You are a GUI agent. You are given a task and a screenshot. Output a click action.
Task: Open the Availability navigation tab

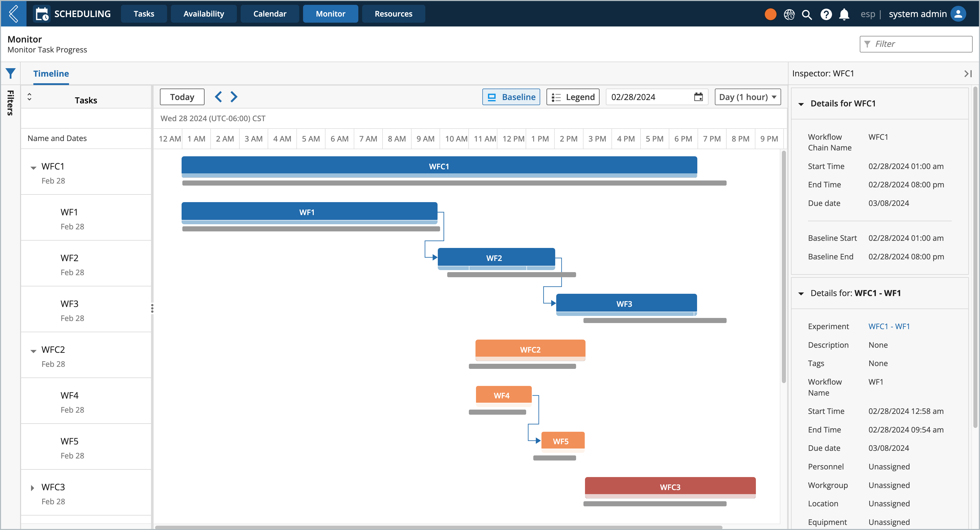203,14
